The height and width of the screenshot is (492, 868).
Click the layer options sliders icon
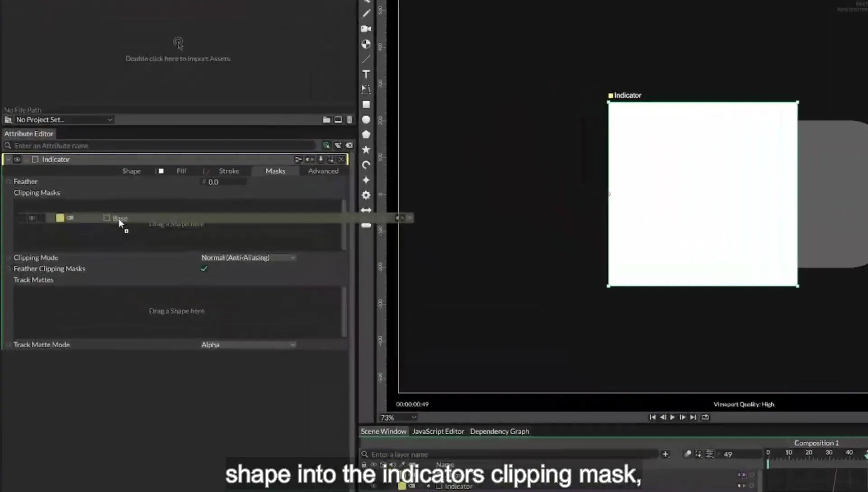[709, 454]
